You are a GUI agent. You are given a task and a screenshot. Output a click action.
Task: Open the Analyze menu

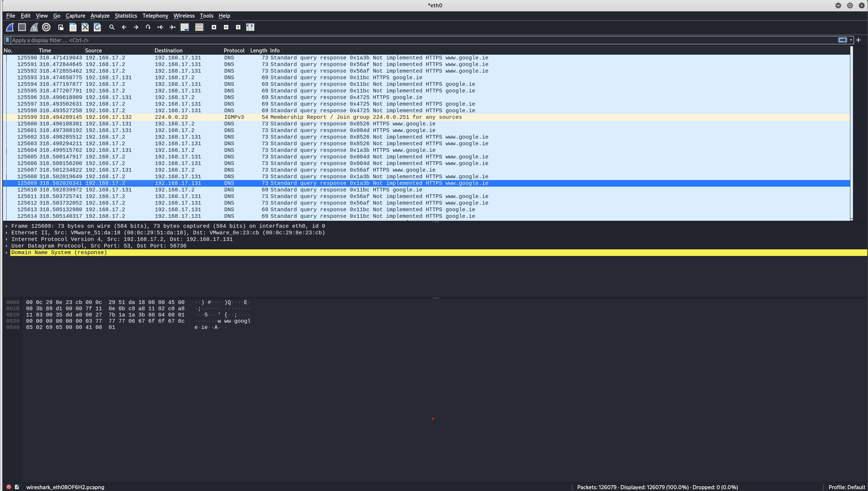coord(100,16)
